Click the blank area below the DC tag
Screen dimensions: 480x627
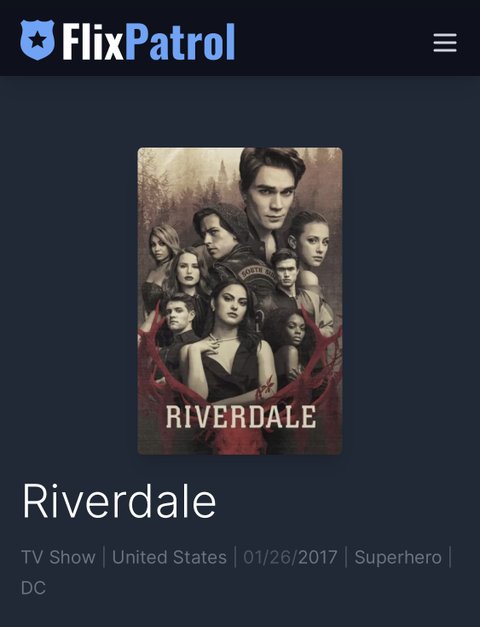coord(240,614)
